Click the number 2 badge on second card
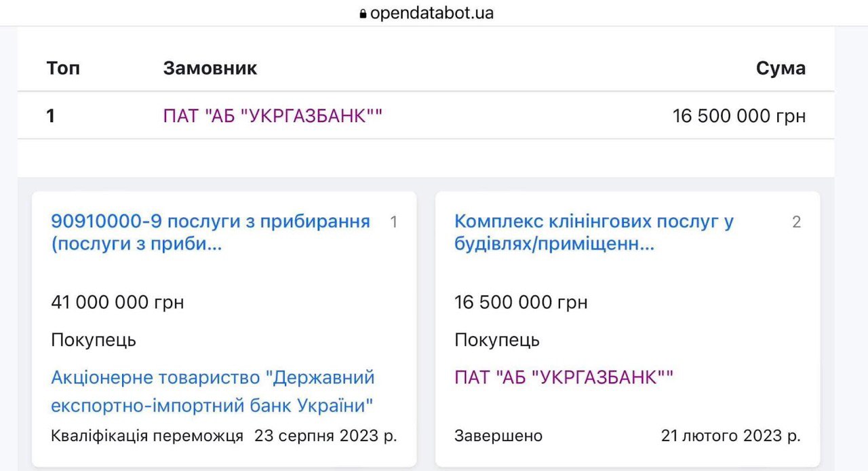This screenshot has width=868, height=471. tap(796, 222)
